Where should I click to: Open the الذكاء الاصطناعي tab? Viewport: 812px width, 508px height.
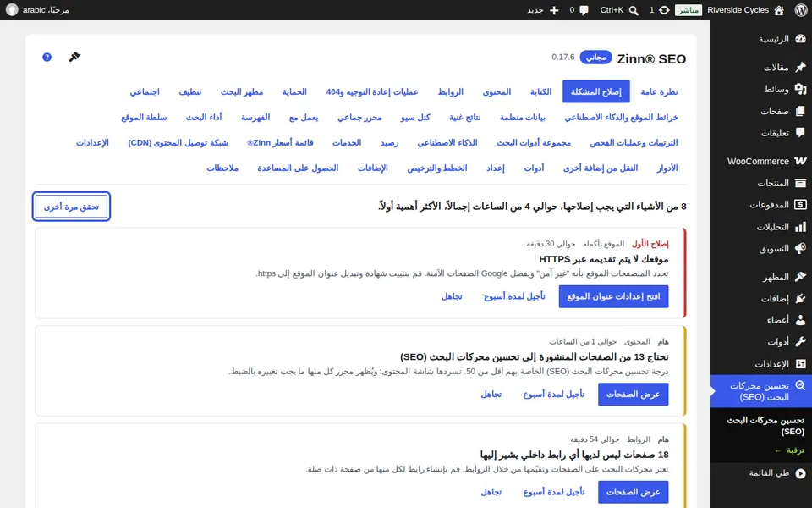coord(447,142)
